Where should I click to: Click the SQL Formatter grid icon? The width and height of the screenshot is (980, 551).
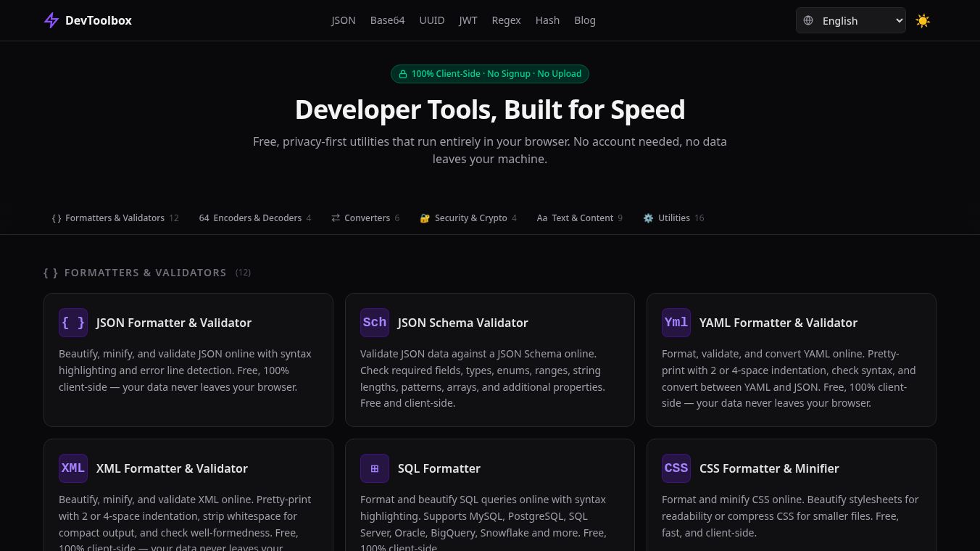click(375, 468)
